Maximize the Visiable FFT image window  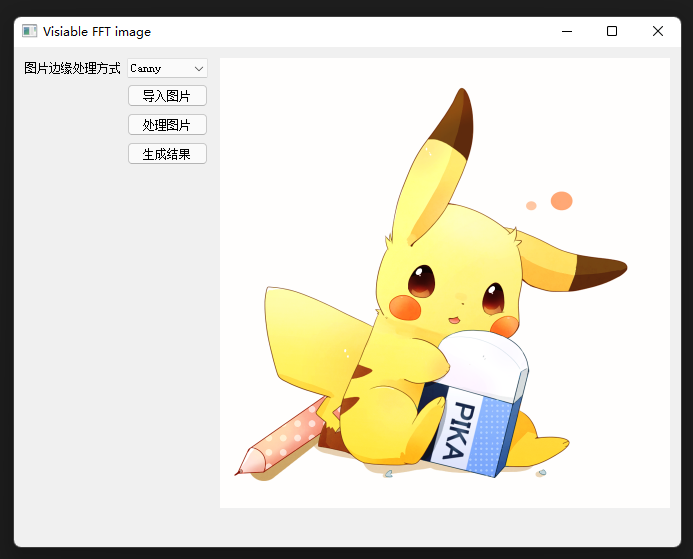coord(612,31)
